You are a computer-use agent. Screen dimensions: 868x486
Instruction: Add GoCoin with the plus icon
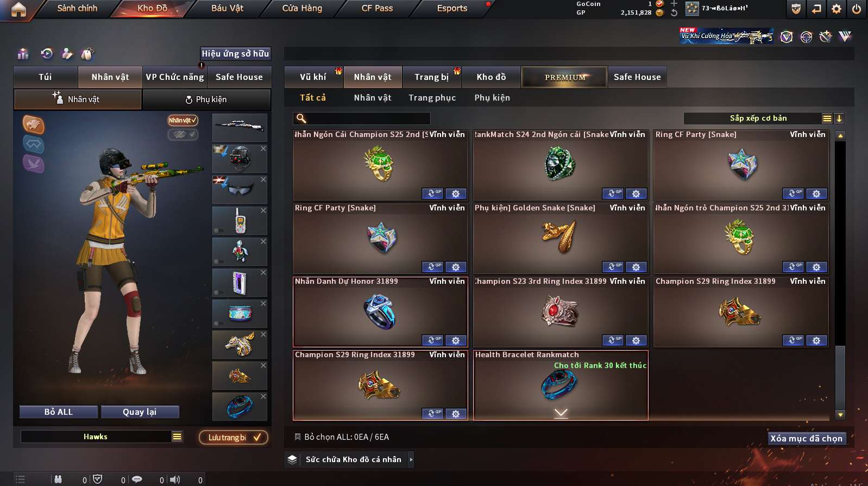pos(674,4)
